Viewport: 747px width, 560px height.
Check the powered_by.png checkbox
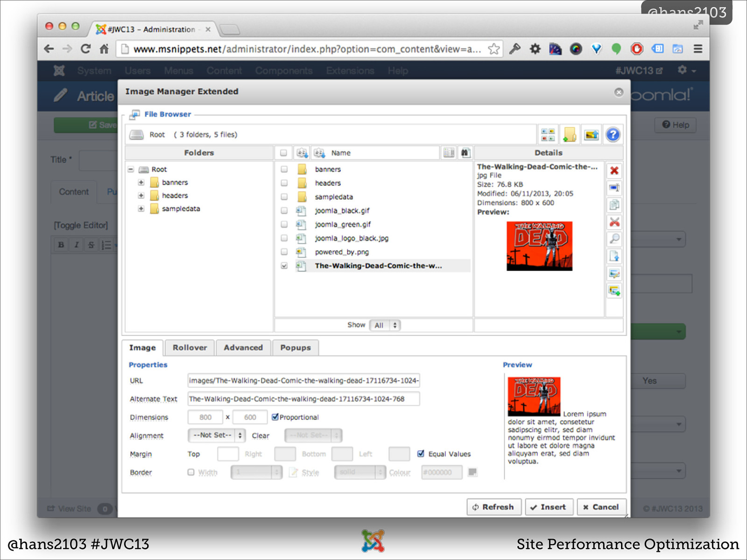[284, 252]
